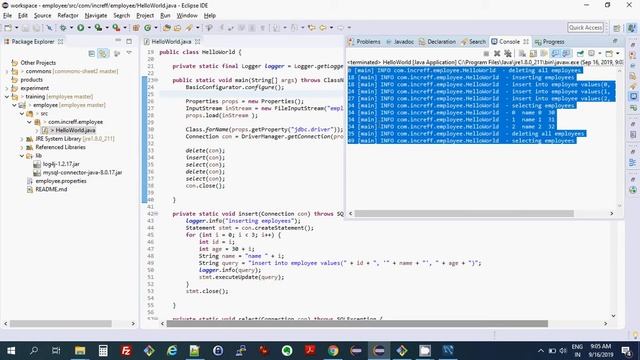Open the Run button dropdown arrow
Viewport: 640px width, 360px height.
point(89,28)
